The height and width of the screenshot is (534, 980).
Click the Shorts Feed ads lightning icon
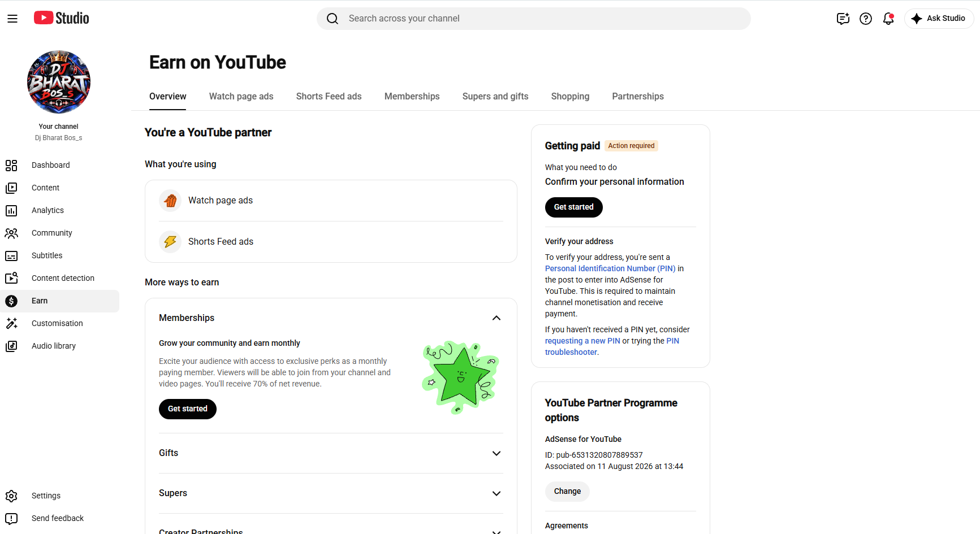tap(170, 242)
